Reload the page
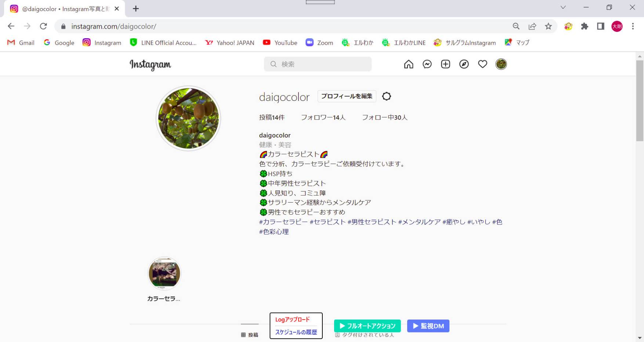Image resolution: width=644 pixels, height=342 pixels. 43,26
